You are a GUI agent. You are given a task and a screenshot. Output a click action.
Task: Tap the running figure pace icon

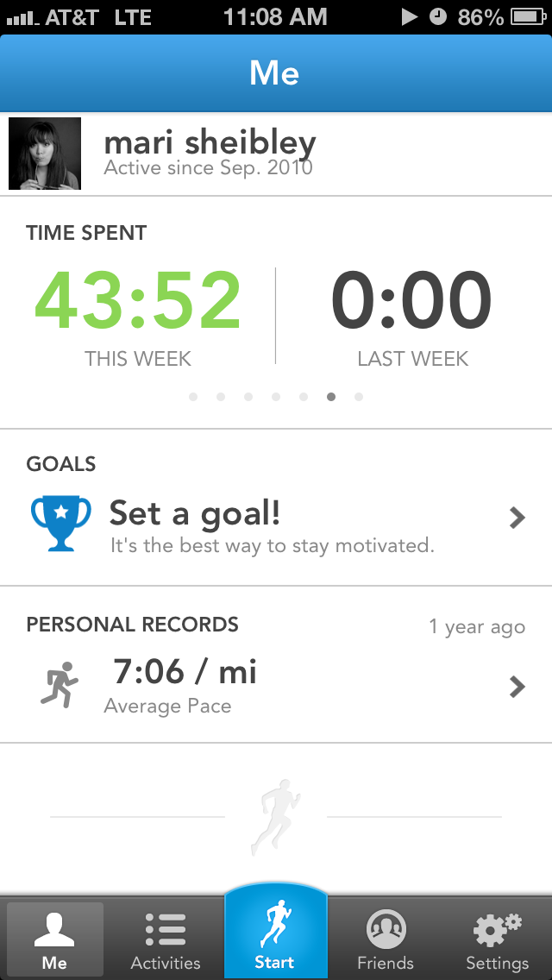pos(60,686)
